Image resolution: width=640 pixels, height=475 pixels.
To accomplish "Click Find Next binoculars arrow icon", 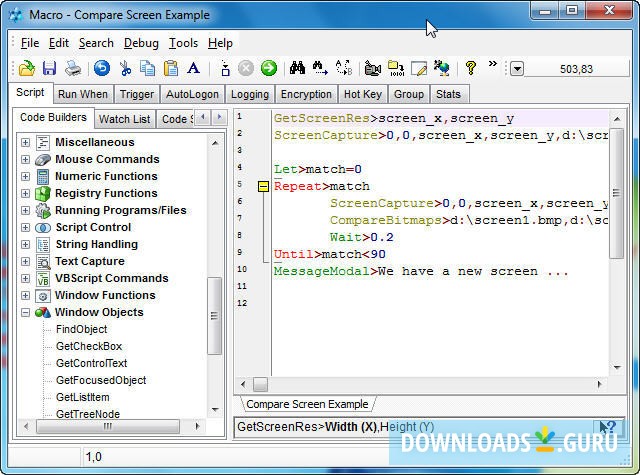I will coord(320,68).
